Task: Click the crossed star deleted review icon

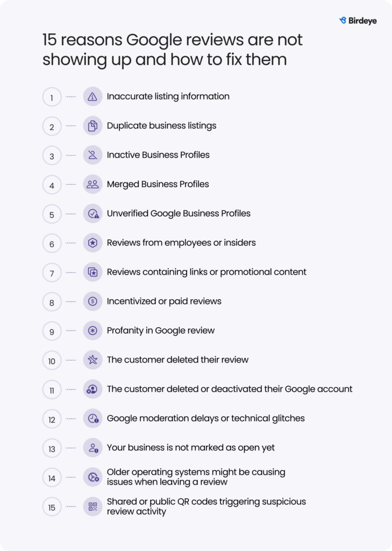Action: tap(92, 360)
